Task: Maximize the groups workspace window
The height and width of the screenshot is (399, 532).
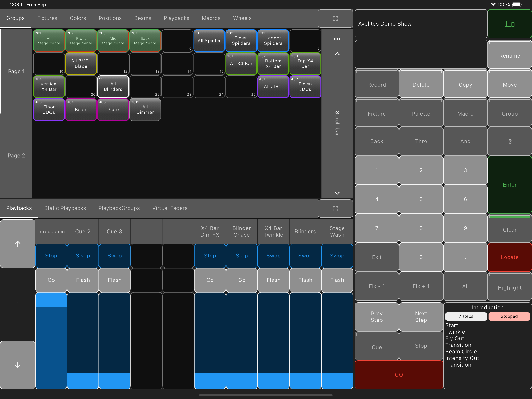Action: click(x=335, y=19)
